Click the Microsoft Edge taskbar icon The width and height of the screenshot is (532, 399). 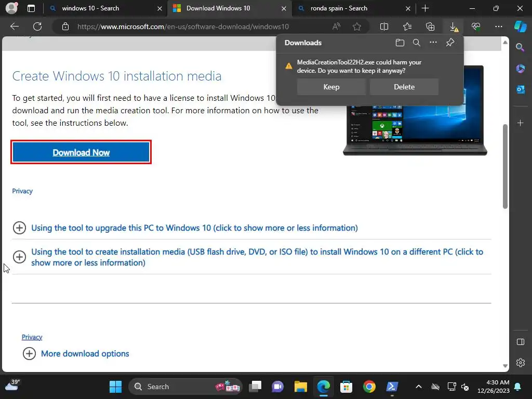coord(323,387)
